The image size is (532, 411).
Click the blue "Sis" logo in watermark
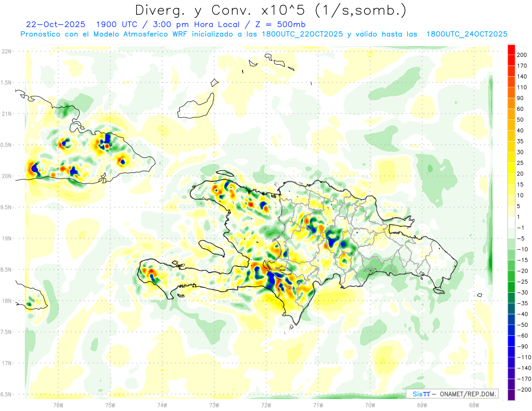(x=418, y=394)
